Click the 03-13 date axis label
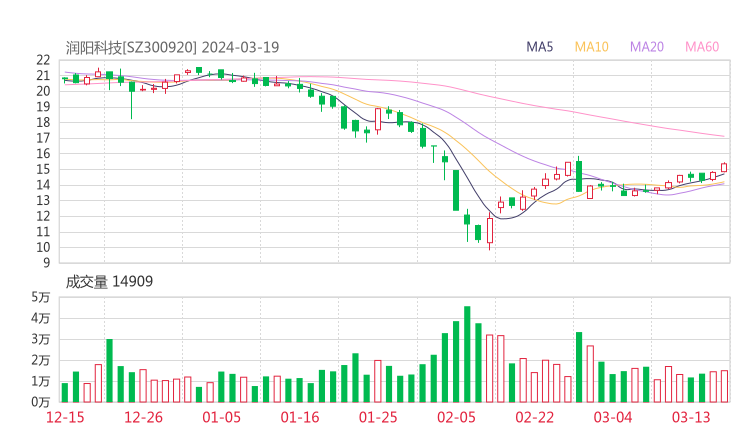This screenshot has height=440, width=740. [691, 417]
